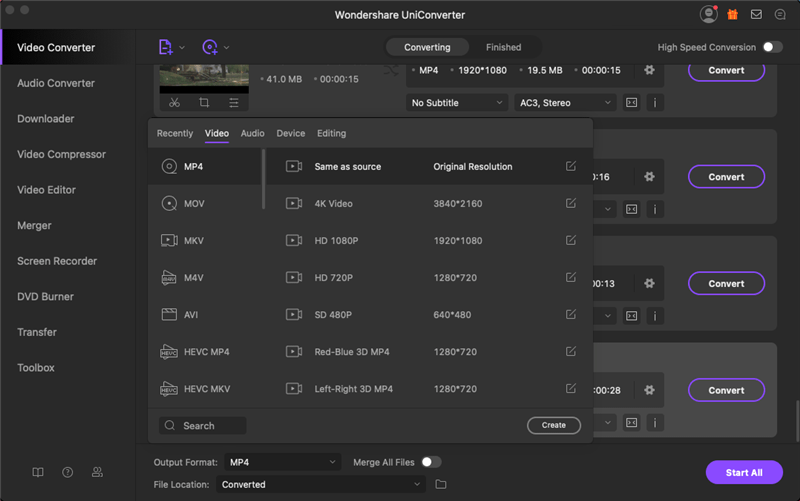This screenshot has width=800, height=501.
Task: Edit the Same as source preset
Action: 571,166
